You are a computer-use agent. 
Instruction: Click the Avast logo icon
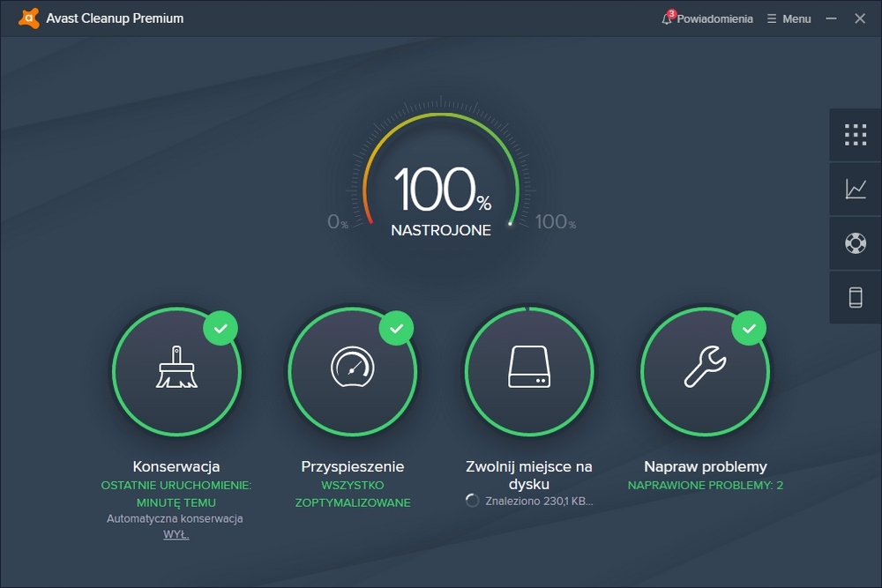pyautogui.click(x=29, y=18)
